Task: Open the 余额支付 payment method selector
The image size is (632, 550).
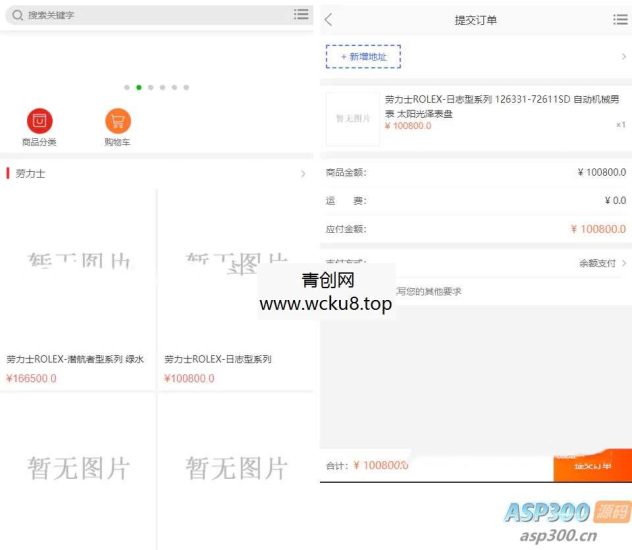Action: click(602, 263)
